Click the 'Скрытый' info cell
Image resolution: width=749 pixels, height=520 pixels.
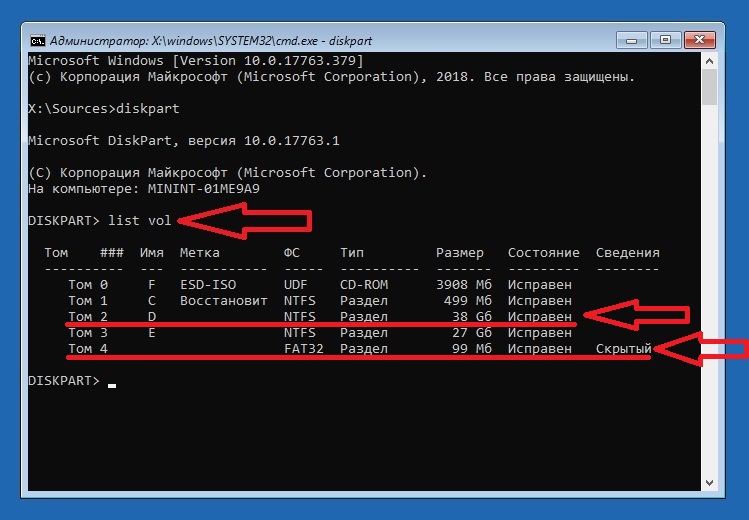pyautogui.click(x=623, y=349)
